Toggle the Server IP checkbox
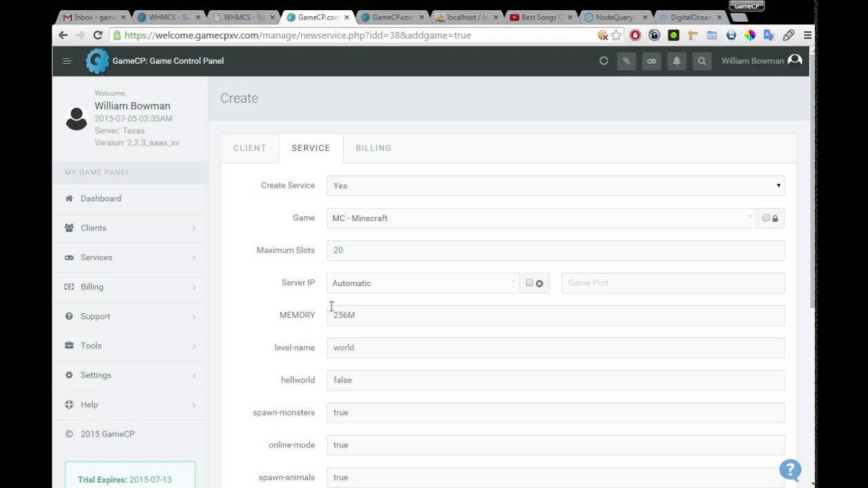The height and width of the screenshot is (488, 868). point(530,283)
